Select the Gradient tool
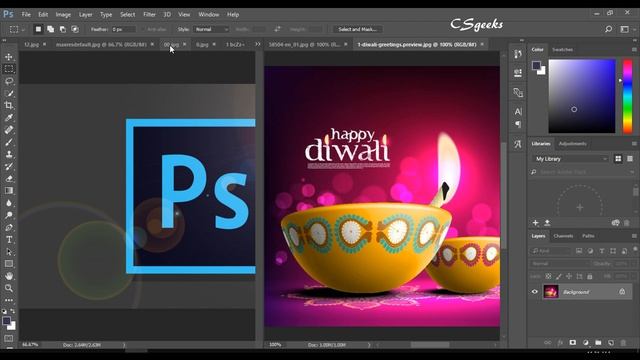This screenshot has width=640, height=360. tap(9, 191)
